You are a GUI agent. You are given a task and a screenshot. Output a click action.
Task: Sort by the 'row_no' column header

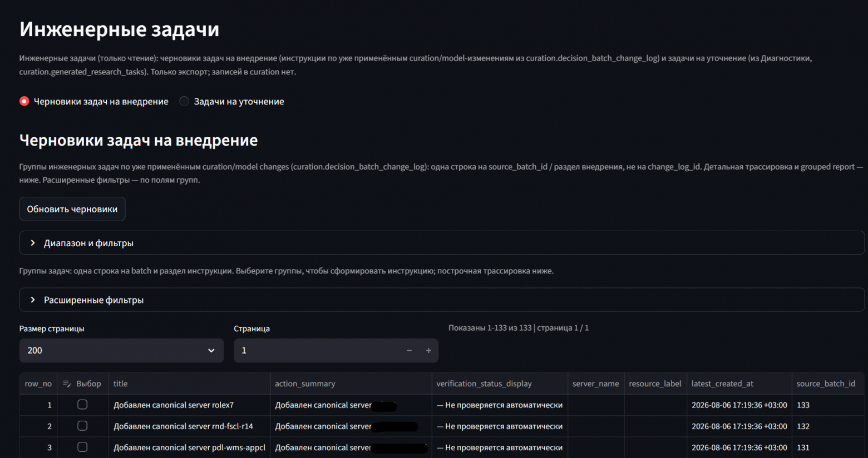click(38, 384)
